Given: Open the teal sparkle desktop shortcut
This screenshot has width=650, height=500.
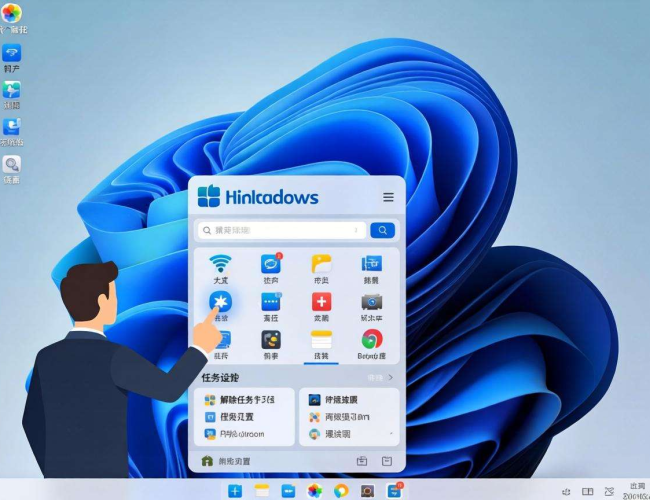Looking at the screenshot, I should point(12,90).
